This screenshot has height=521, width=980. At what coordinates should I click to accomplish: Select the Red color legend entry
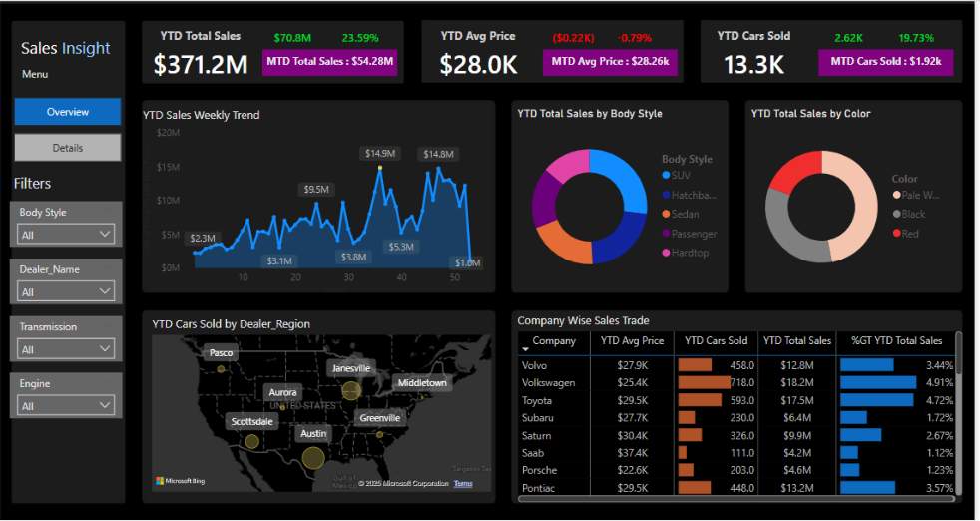[x=905, y=234]
